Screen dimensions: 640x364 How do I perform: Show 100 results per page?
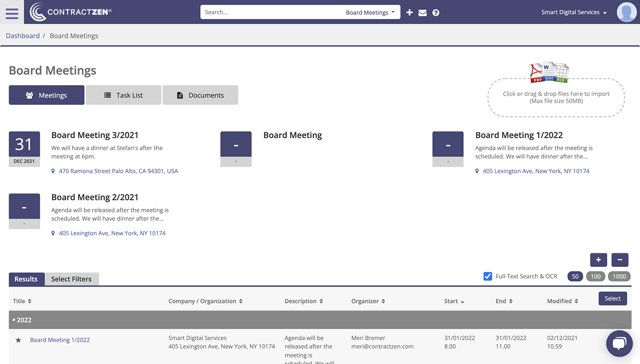coord(595,276)
